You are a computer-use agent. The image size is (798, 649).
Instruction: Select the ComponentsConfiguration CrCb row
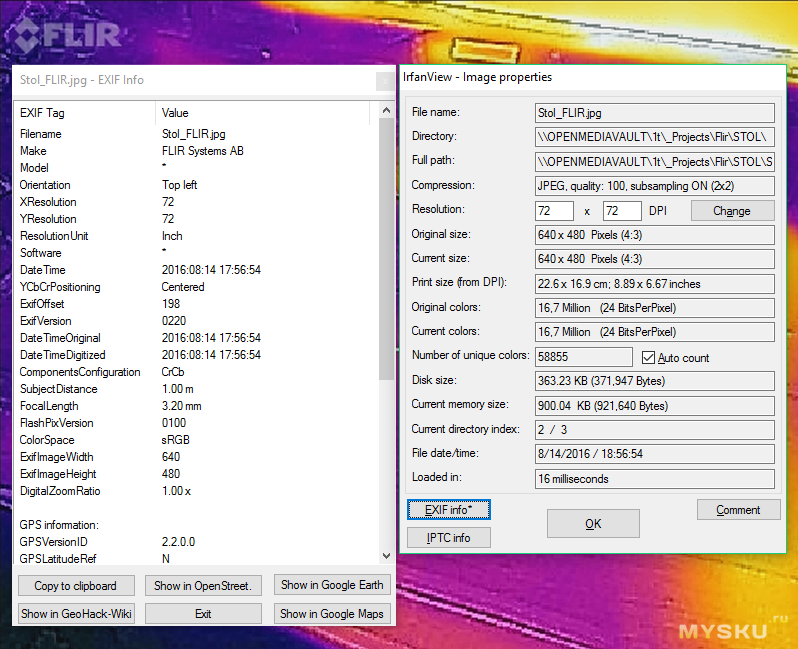(196, 372)
